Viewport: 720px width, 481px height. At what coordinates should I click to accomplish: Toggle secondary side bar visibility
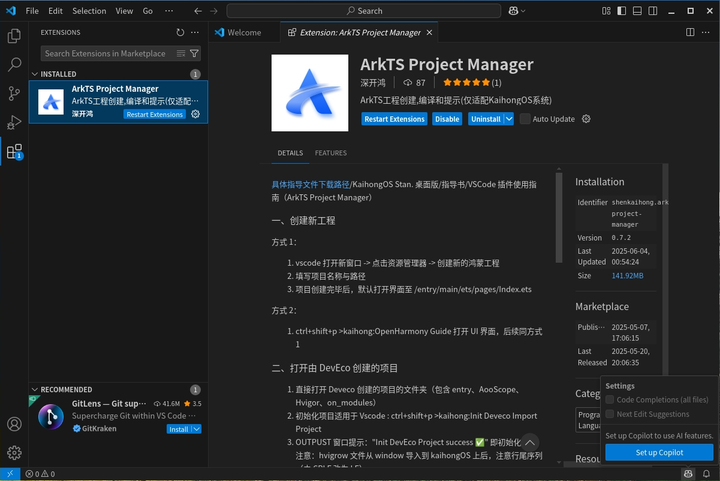pyautogui.click(x=652, y=11)
